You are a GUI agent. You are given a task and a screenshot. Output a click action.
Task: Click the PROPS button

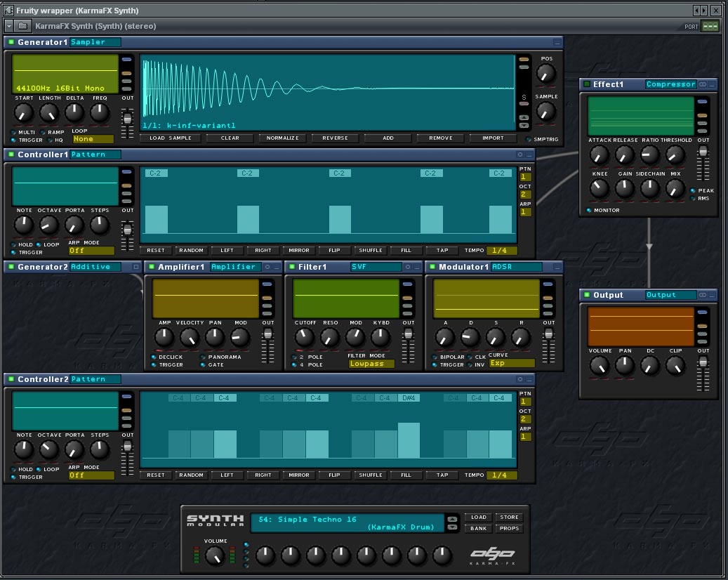(509, 529)
